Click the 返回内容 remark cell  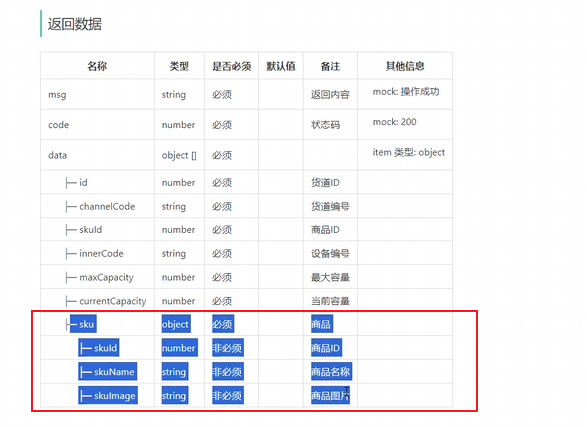[330, 95]
